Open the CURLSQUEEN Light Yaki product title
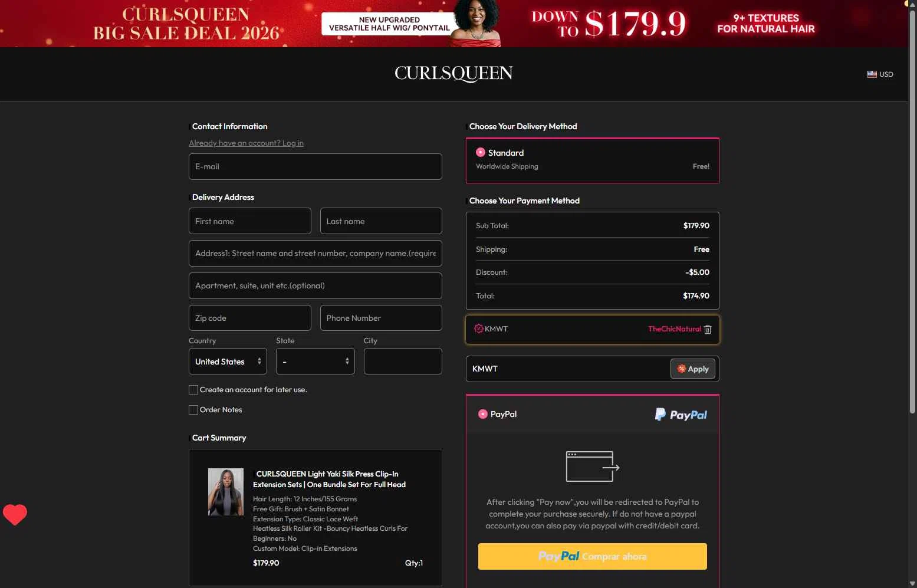 click(329, 479)
